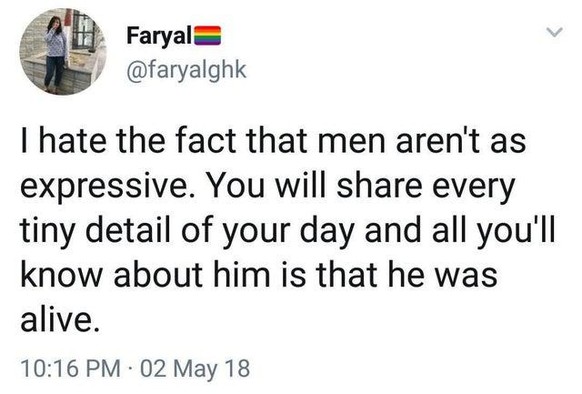This screenshot has height=394, width=582.
Task: Click the word "alive." ending the tweet
Action: pos(60,320)
